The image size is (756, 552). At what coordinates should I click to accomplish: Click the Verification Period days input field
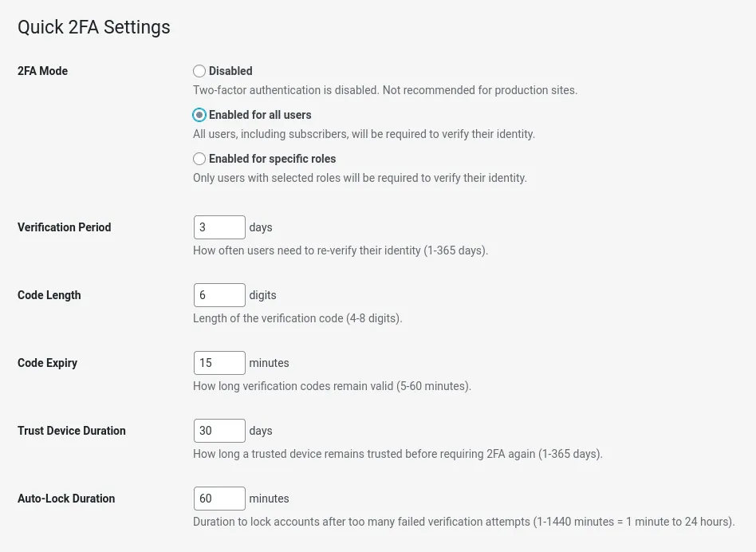[x=219, y=227]
